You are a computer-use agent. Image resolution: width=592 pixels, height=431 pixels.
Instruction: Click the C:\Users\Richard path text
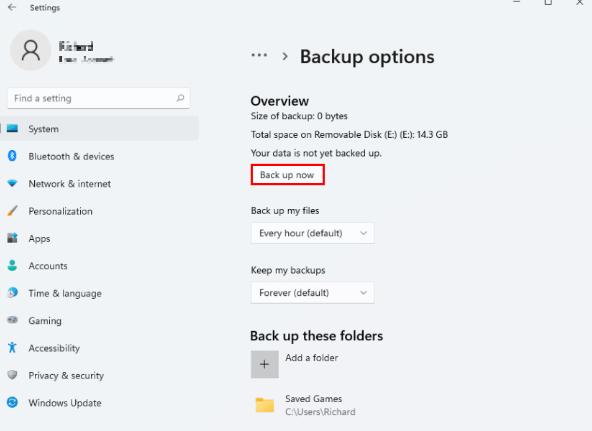pos(320,412)
